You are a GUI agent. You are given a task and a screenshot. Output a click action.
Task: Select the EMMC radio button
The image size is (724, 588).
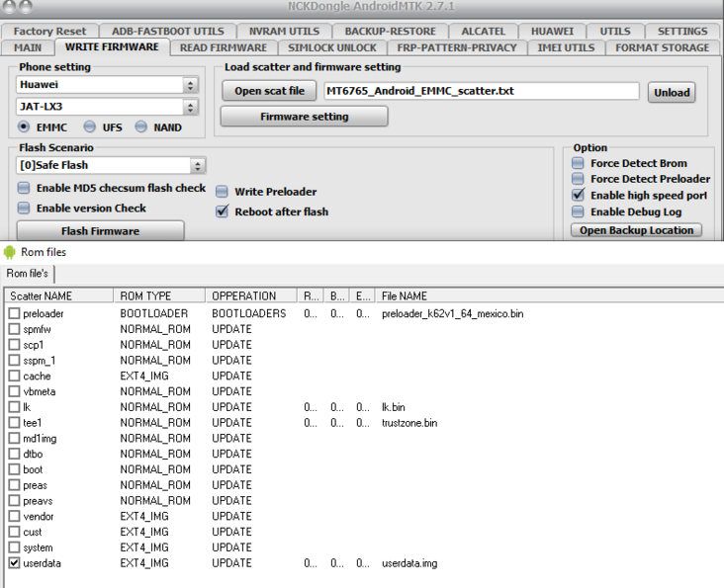[x=24, y=126]
